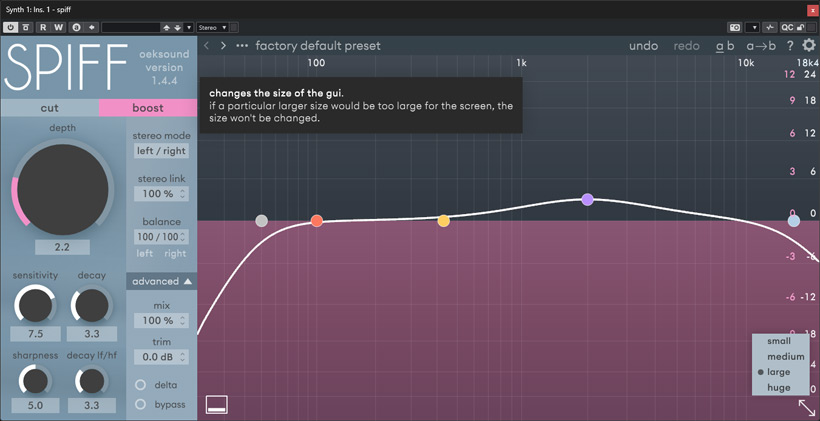Click the GUI resize diagonal arrow icon
820x421 pixels.
pyautogui.click(x=807, y=408)
